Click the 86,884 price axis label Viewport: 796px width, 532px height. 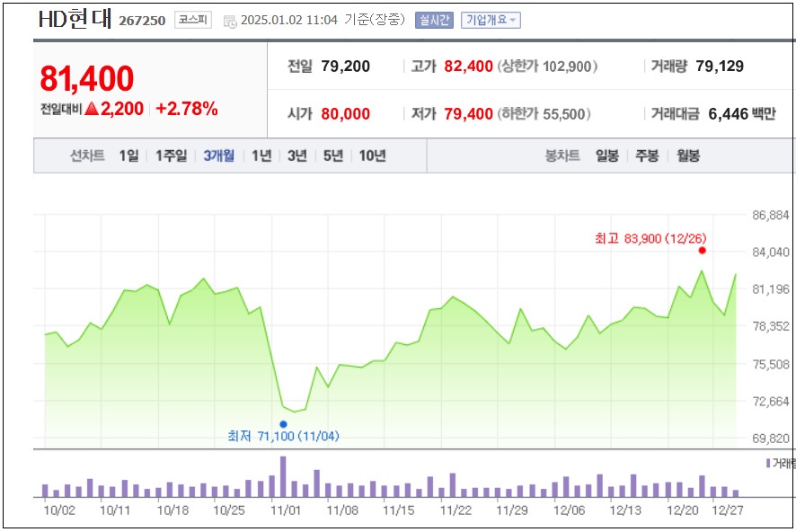tap(771, 216)
